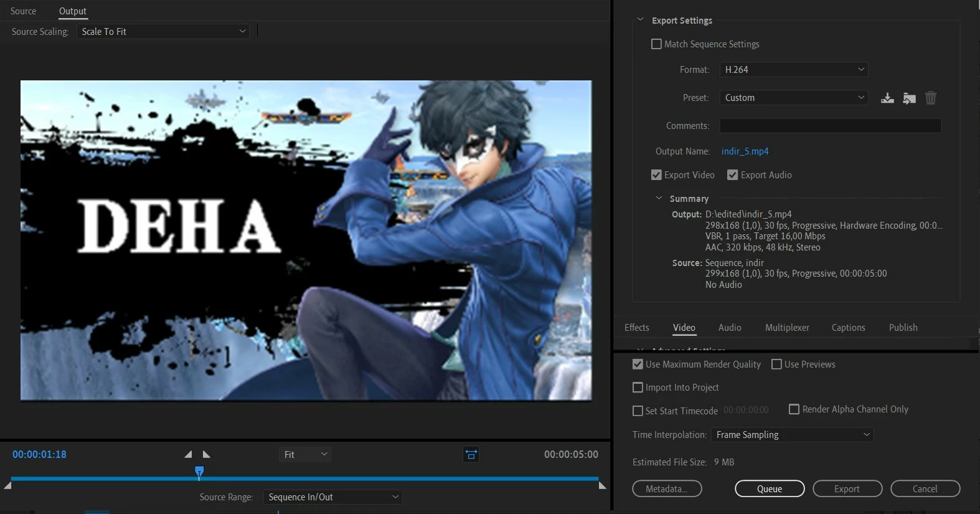Open the Multiplexer tab
Image resolution: width=980 pixels, height=514 pixels.
pyautogui.click(x=787, y=328)
